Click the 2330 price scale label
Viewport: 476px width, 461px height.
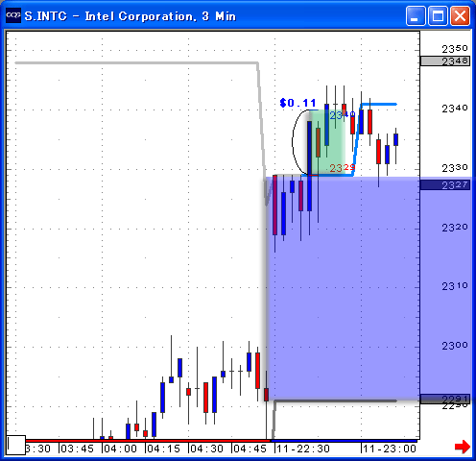coord(455,168)
